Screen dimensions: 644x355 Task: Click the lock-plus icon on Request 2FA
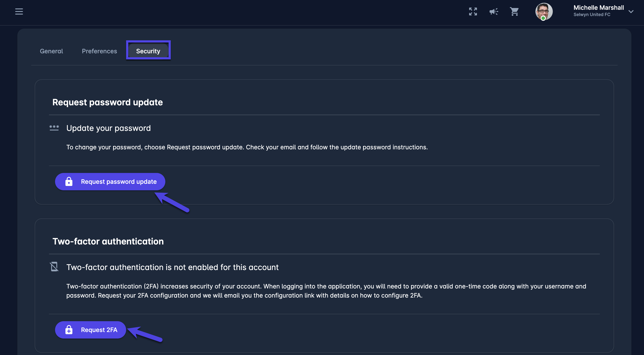coord(69,330)
